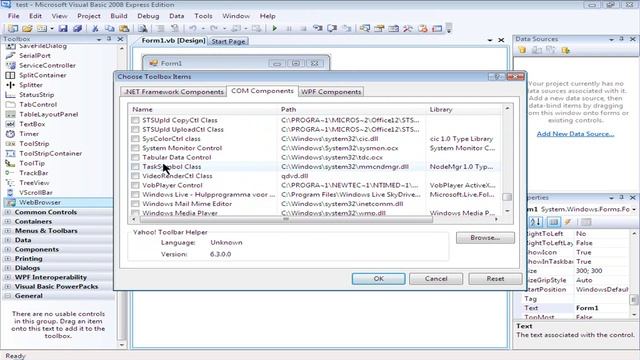Click the vertical scrollbar thumb of component list
640x360 pixels.
coord(507,197)
